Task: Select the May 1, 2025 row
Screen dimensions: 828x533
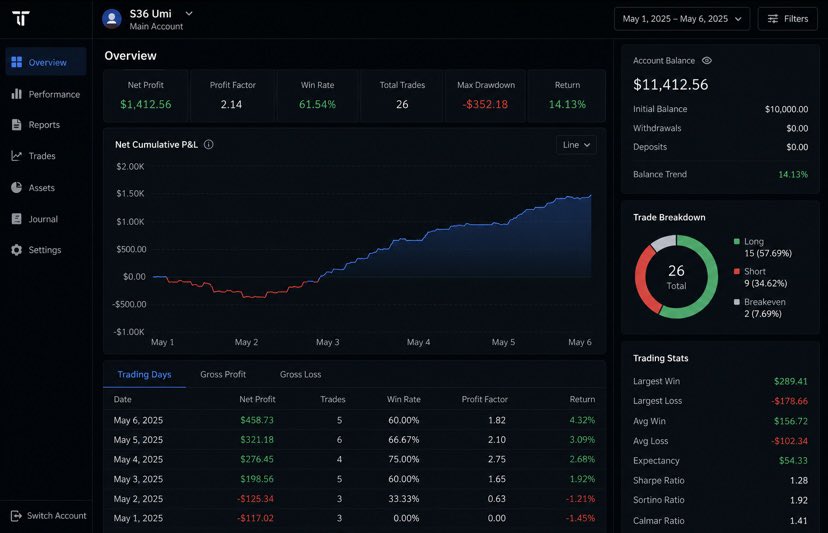Action: [354, 518]
